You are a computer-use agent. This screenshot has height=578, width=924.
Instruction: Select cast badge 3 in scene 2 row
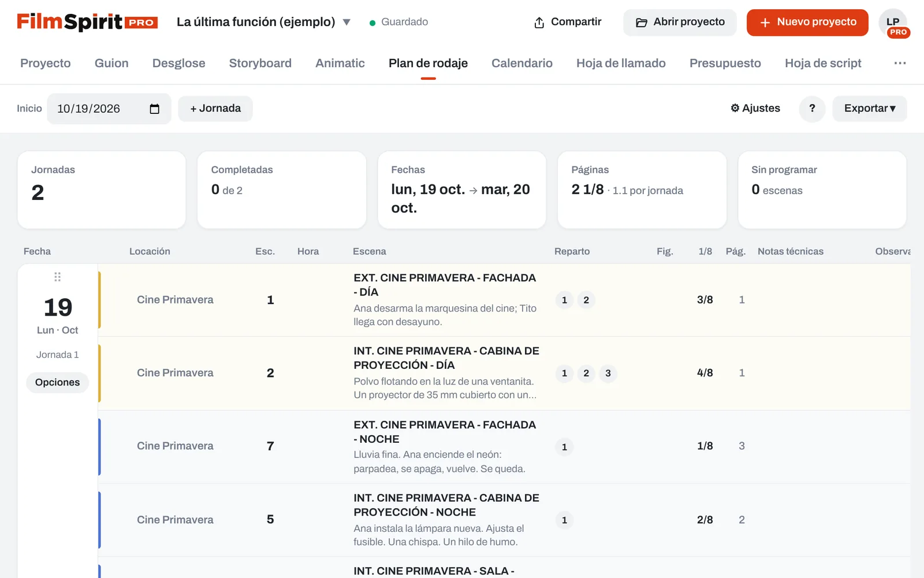[608, 373]
